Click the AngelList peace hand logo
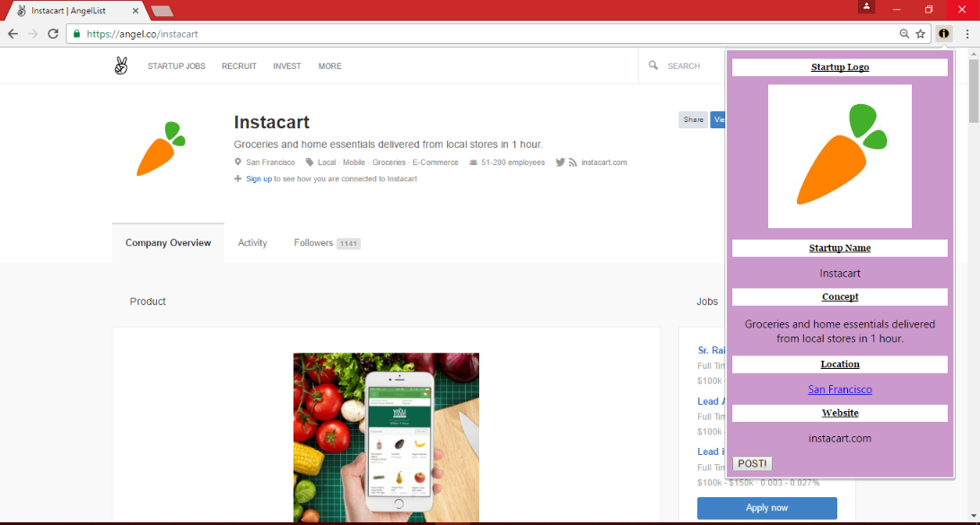 coord(121,66)
